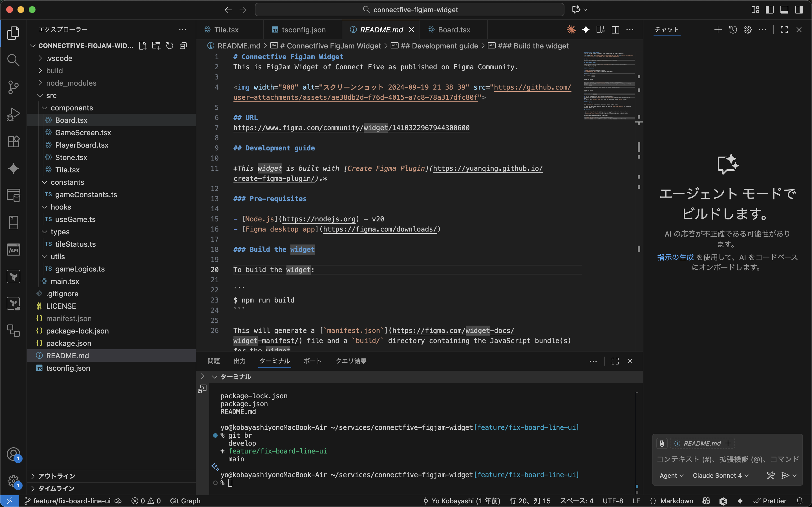The height and width of the screenshot is (507, 812).
Task: Toggle the primary side bar visibility
Action: click(x=770, y=10)
